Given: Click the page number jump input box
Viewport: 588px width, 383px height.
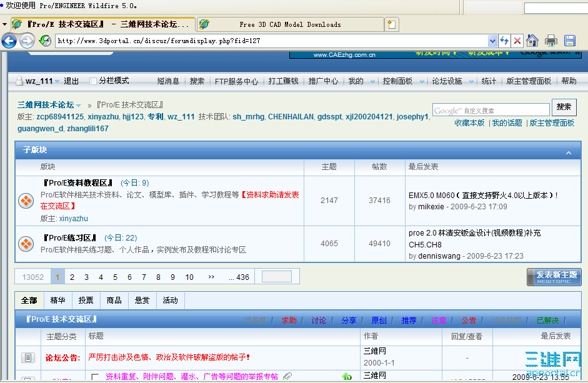Looking at the screenshot, I should point(277,276).
